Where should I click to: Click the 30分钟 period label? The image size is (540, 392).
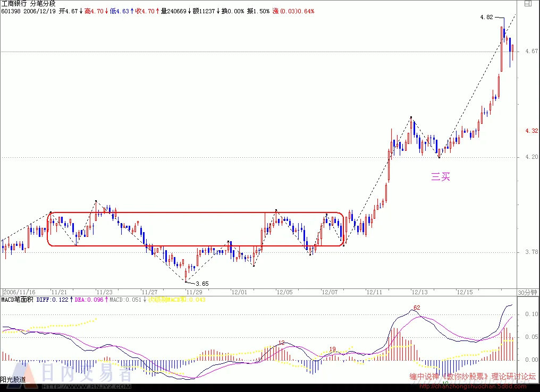528,293
